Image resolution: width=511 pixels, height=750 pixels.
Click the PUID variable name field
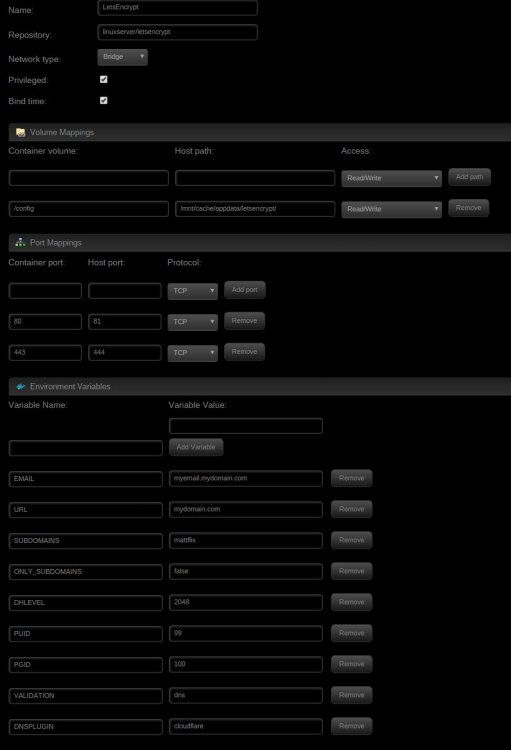point(86,634)
